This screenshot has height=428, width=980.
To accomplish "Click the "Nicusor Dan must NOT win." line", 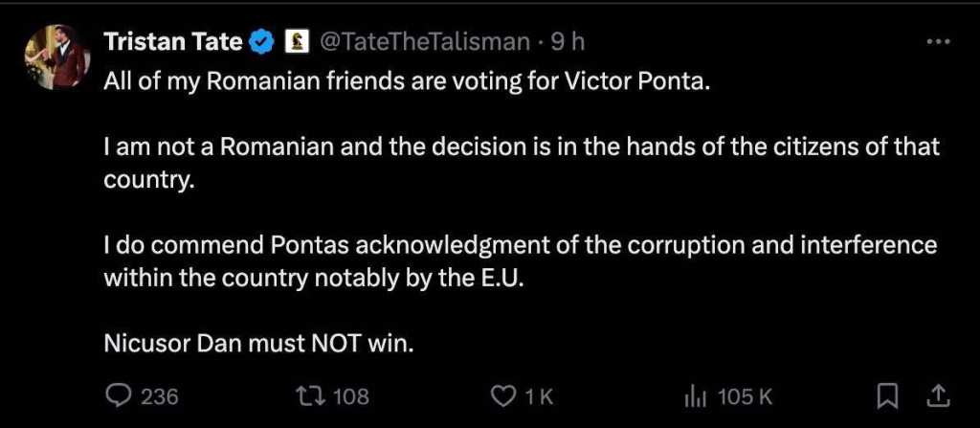I will 258,344.
